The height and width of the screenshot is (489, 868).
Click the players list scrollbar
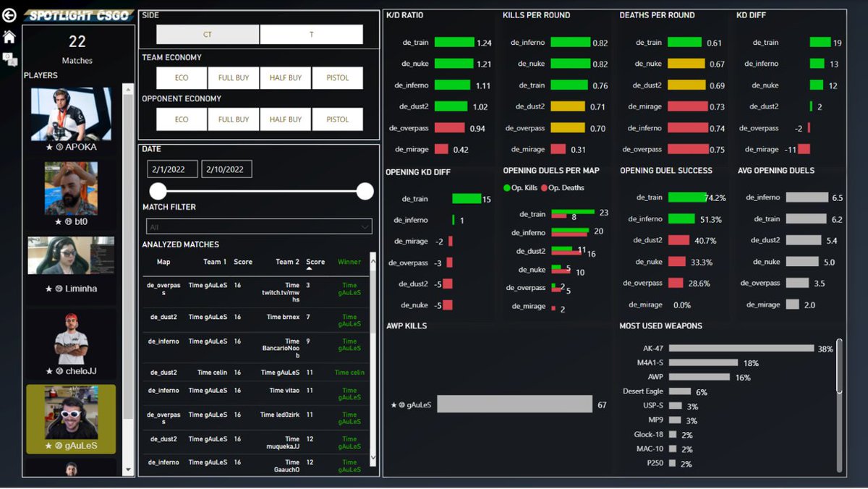coord(129,257)
